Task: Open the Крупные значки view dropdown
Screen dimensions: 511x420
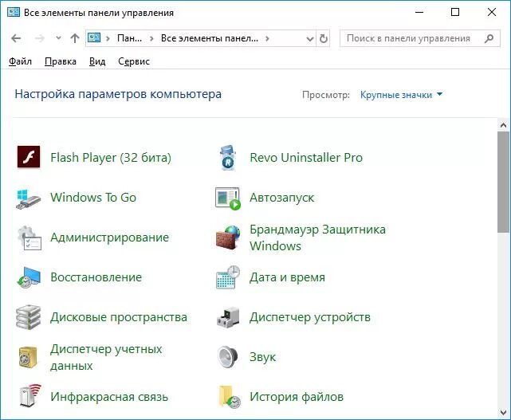Action: (401, 95)
